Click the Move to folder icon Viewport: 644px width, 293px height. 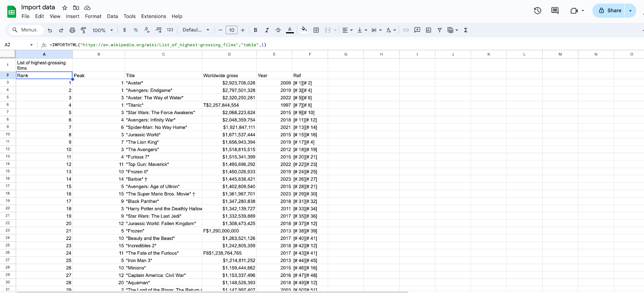(x=76, y=8)
